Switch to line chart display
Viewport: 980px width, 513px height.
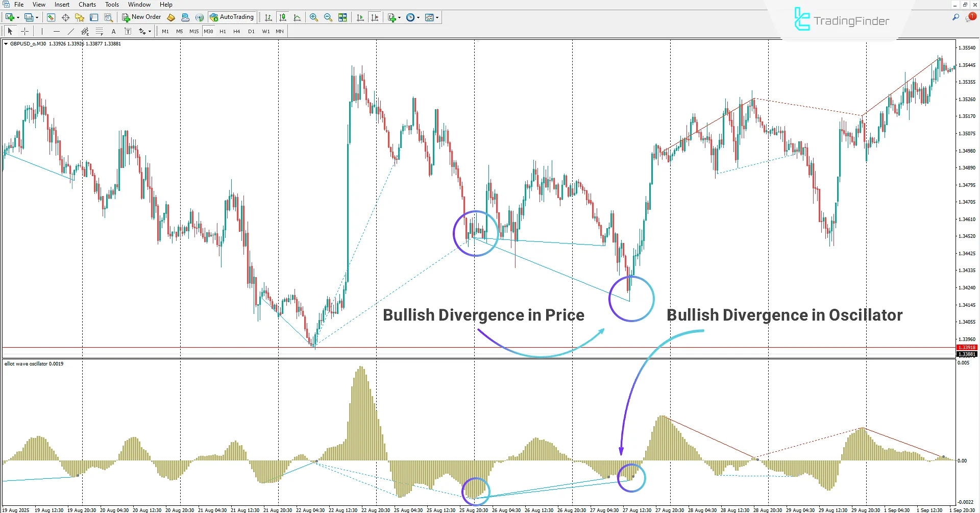tap(298, 17)
